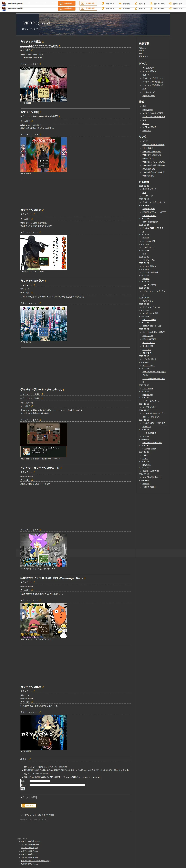Click VIPRPG@Wiki title in banner

coord(37,23)
